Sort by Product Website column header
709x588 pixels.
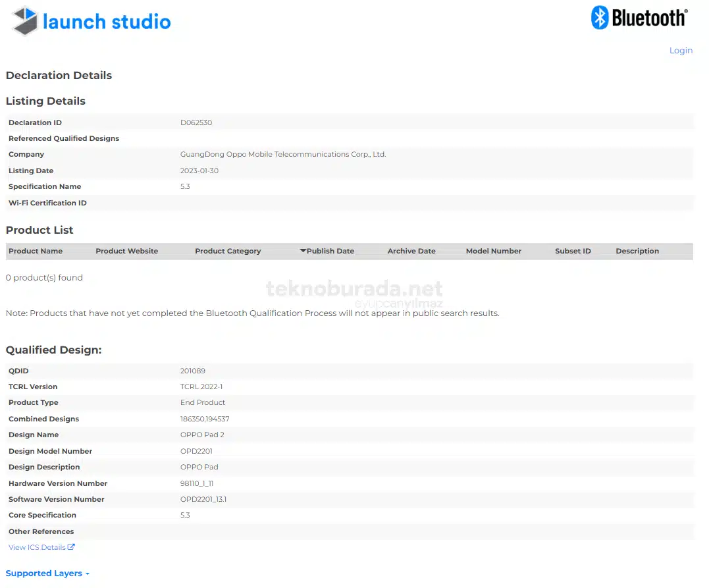point(126,251)
